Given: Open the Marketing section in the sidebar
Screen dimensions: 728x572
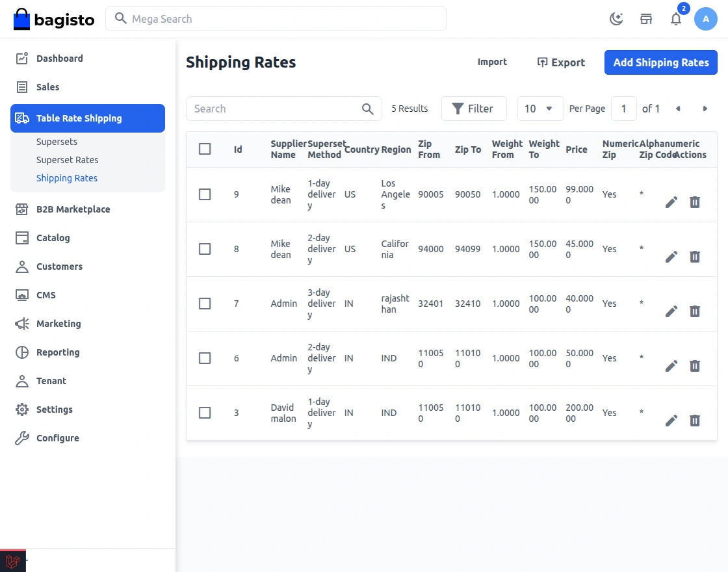Looking at the screenshot, I should (x=59, y=324).
